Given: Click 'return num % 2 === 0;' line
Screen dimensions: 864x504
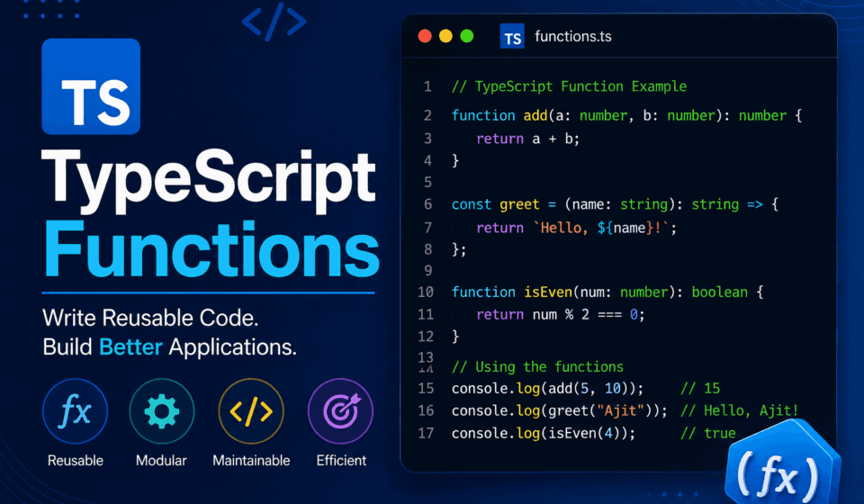Looking at the screenshot, I should pos(561,314).
